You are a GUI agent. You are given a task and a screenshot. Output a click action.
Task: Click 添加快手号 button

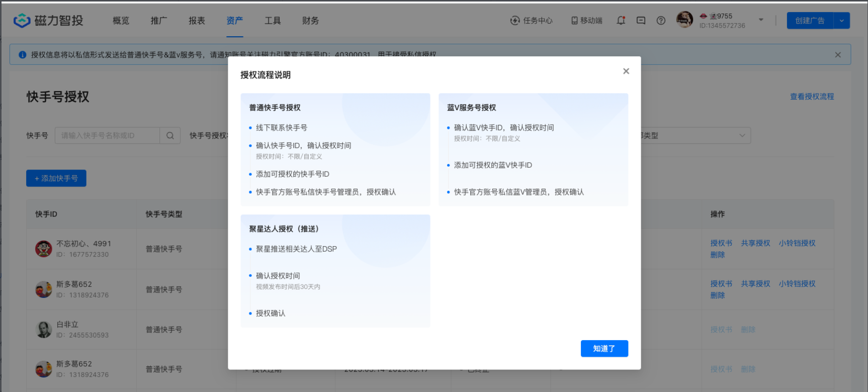point(56,178)
